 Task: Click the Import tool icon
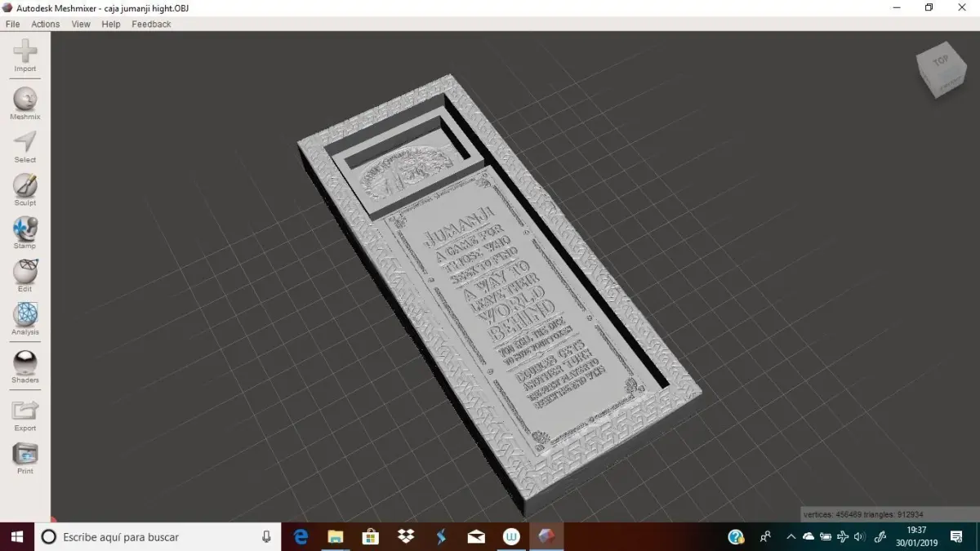coord(25,51)
